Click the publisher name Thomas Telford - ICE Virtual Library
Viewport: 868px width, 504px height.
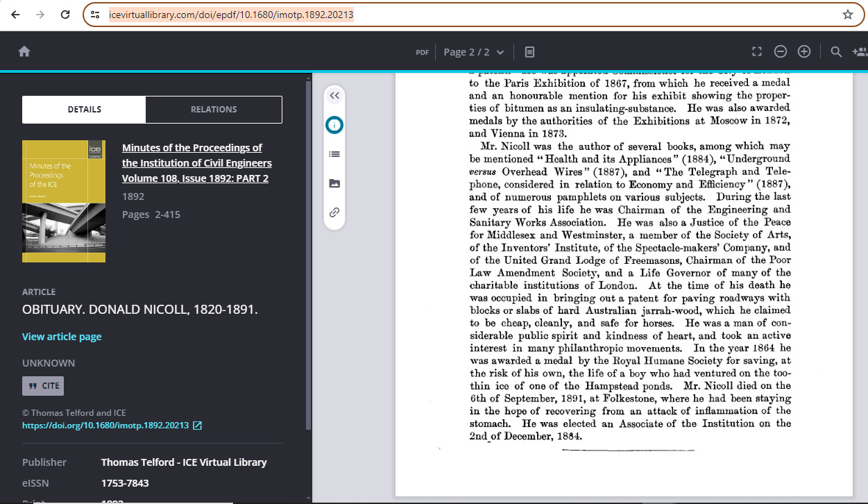(184, 462)
